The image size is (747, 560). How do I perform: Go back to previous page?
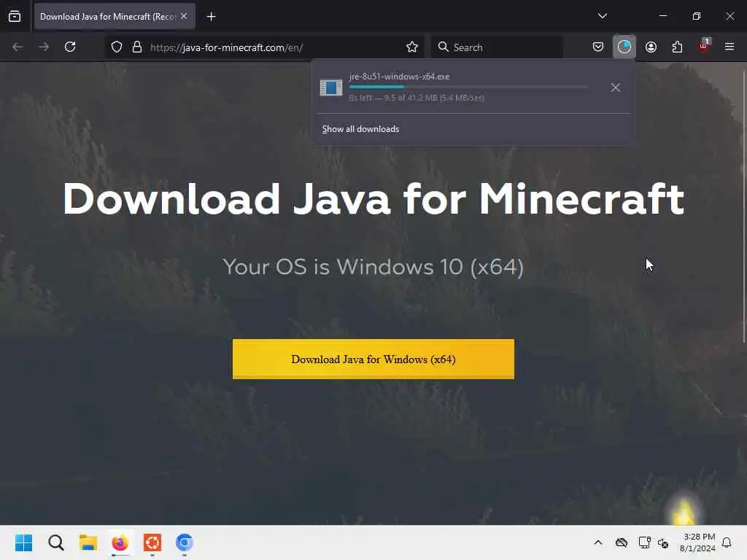pos(18,47)
